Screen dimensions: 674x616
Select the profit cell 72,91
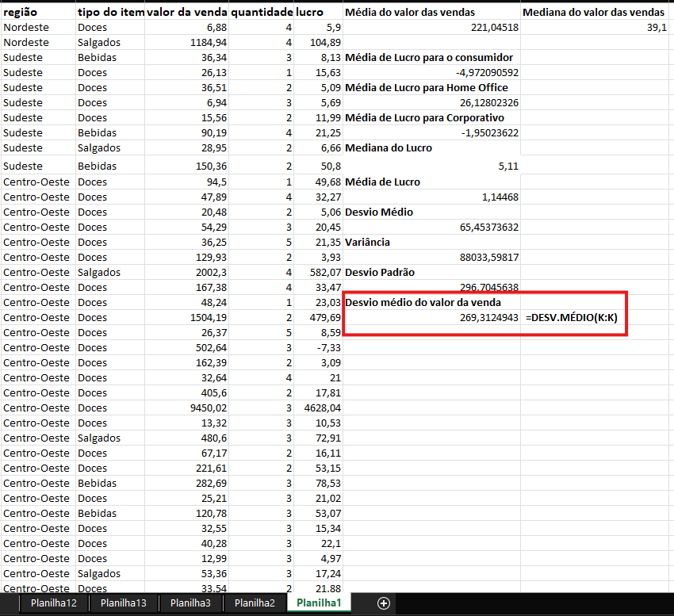[318, 438]
